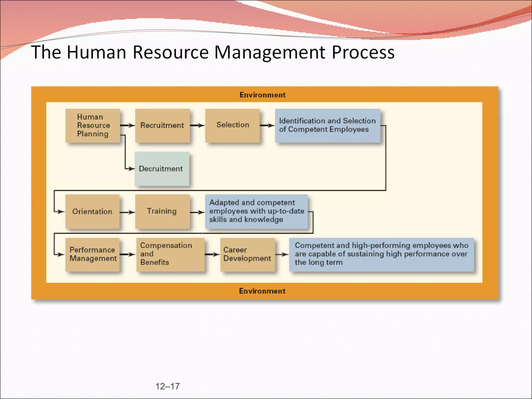Click the top Environment label
The image size is (532, 399).
(262, 95)
